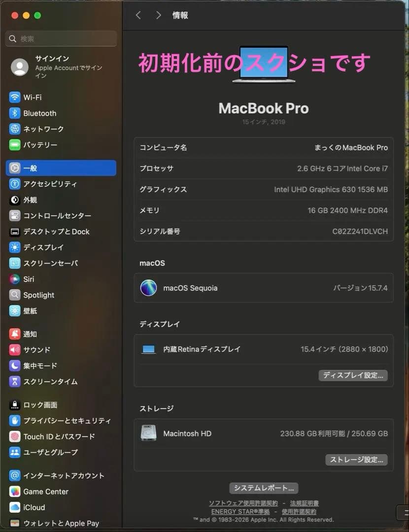Open 壁紙 wallpaper icon
409x532 pixels.
[15, 311]
